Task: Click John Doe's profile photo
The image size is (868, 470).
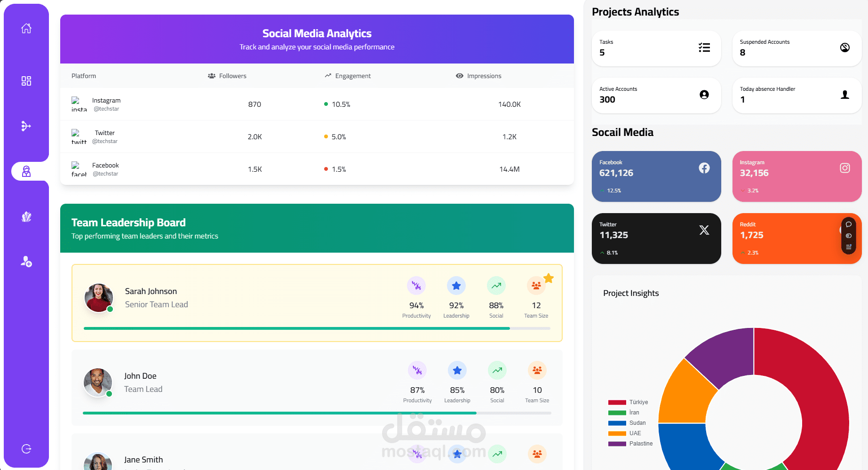Action: point(98,382)
